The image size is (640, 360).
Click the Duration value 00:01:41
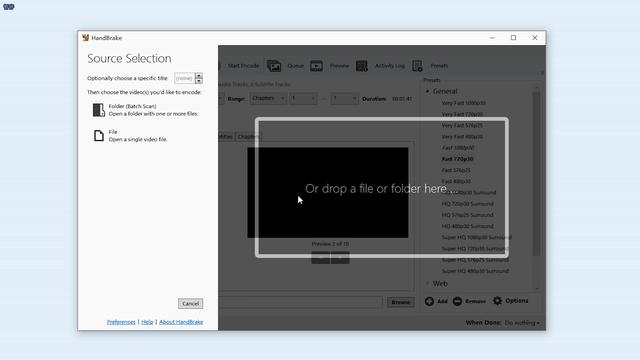(x=402, y=99)
